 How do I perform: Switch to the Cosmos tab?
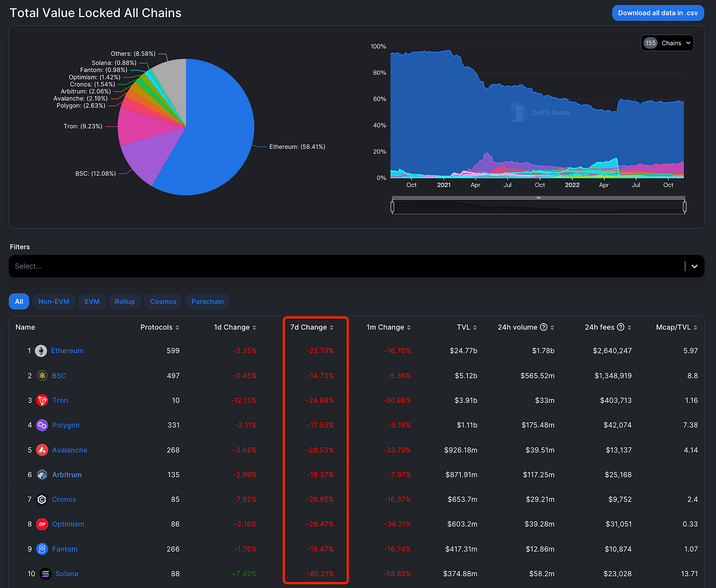click(x=163, y=302)
